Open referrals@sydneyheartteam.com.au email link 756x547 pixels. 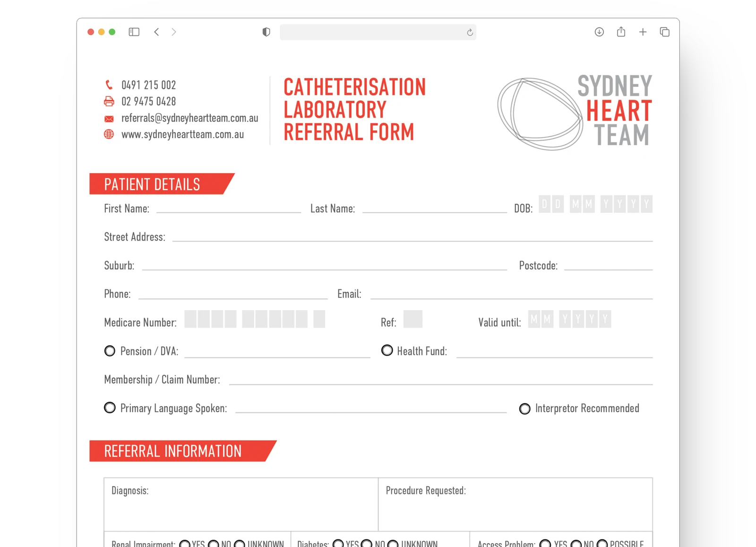point(189,118)
